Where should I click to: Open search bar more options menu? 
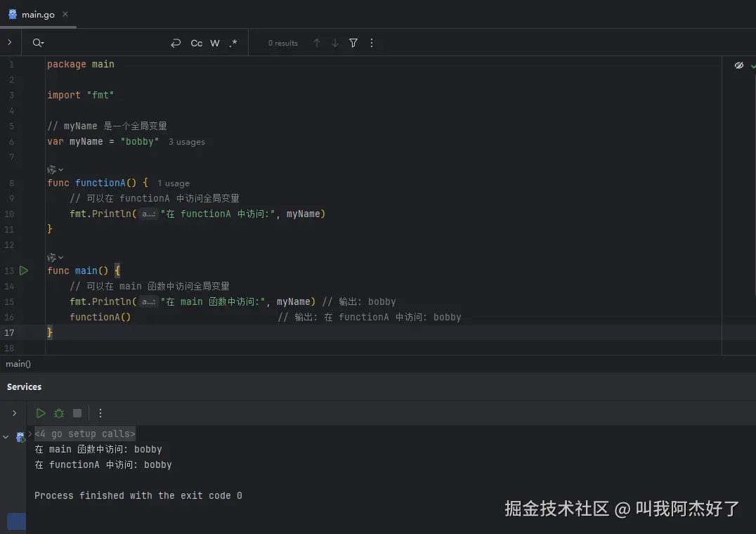[x=371, y=43]
